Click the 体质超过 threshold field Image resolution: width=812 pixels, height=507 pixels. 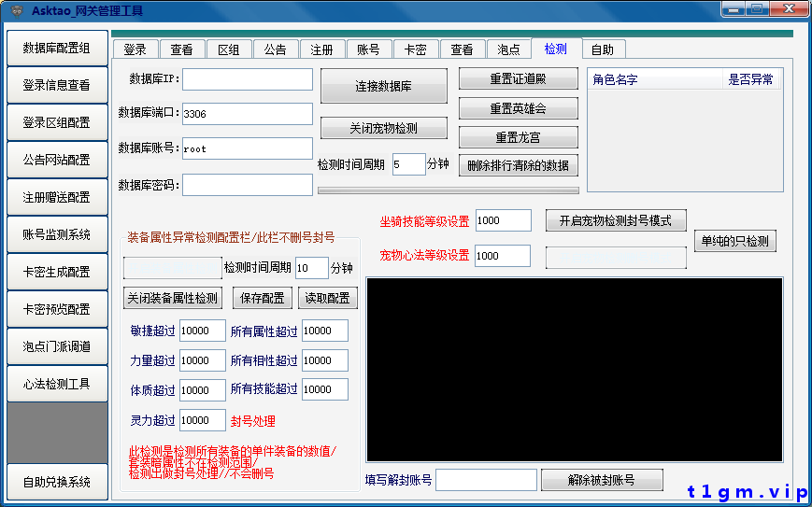coord(203,390)
